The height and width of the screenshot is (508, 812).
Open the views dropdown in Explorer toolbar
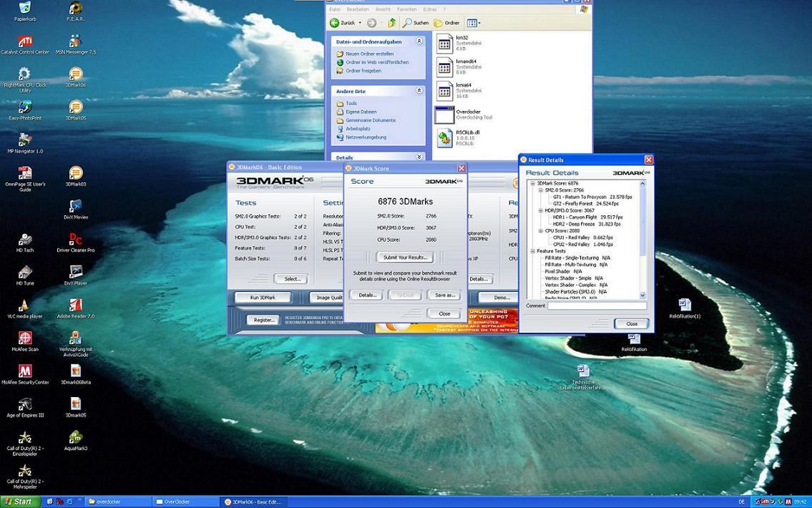coord(474,23)
